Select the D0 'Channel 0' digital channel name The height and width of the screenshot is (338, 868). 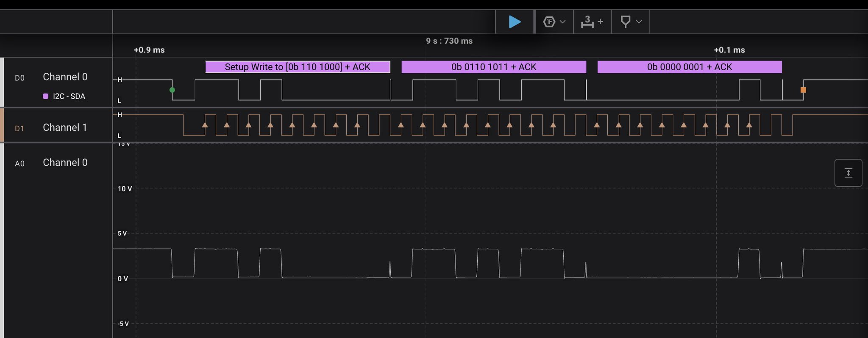[65, 77]
